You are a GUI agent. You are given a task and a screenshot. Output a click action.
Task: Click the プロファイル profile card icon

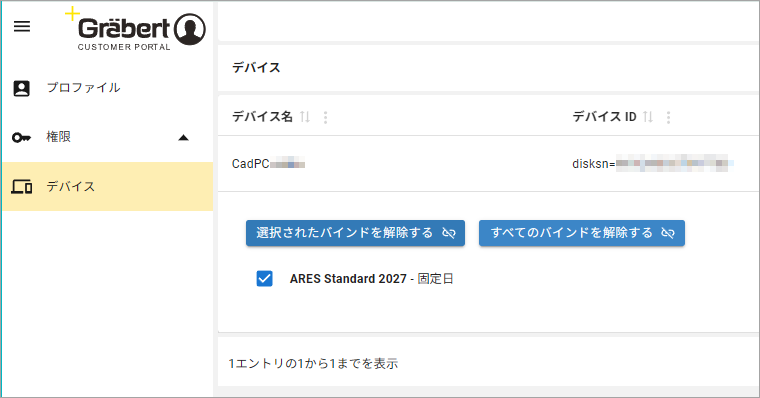tap(21, 88)
